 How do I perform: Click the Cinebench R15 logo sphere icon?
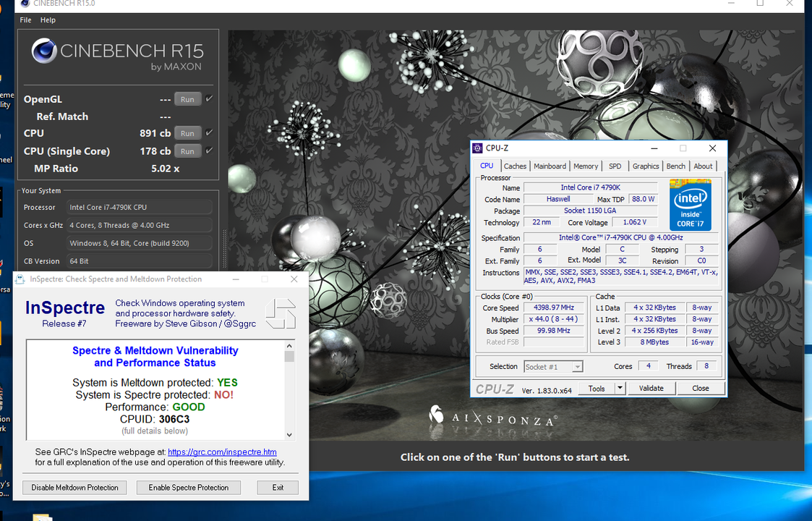[44, 51]
